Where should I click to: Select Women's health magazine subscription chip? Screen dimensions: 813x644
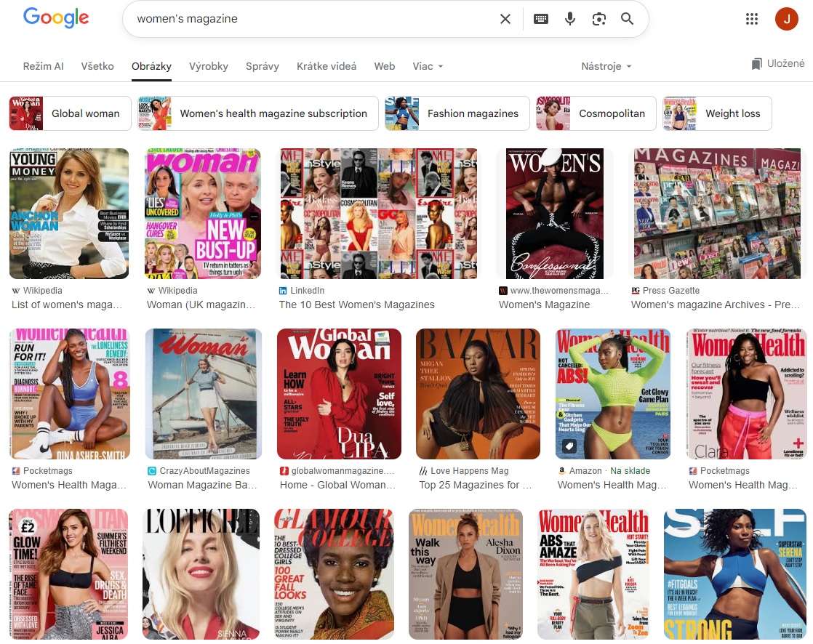tap(257, 113)
